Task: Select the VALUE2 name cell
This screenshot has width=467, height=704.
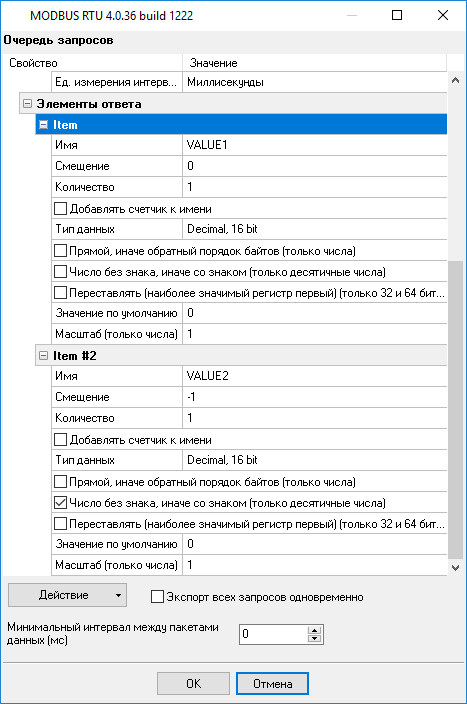Action: coord(315,376)
